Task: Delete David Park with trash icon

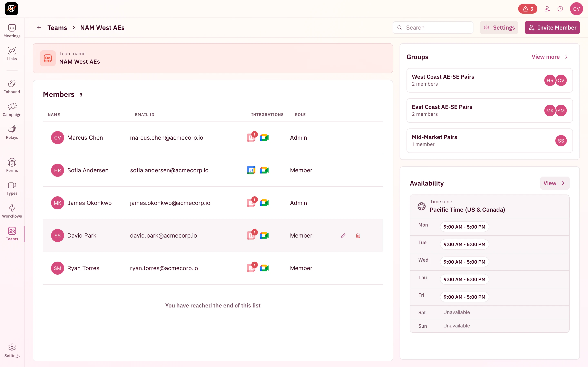Action: point(358,235)
